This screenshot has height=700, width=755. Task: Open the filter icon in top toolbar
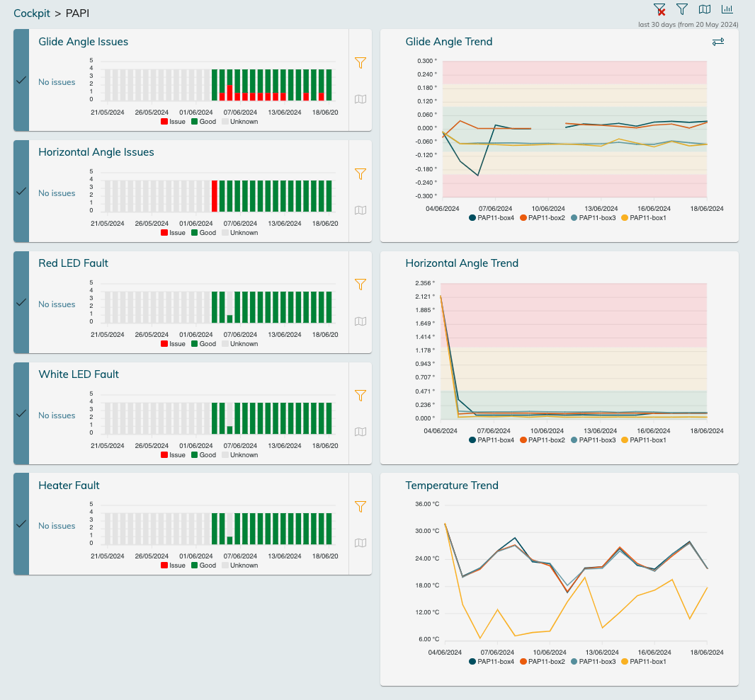pos(682,9)
